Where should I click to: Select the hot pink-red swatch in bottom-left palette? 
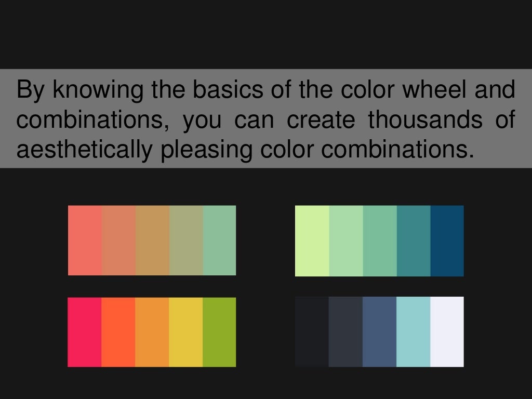pos(85,332)
